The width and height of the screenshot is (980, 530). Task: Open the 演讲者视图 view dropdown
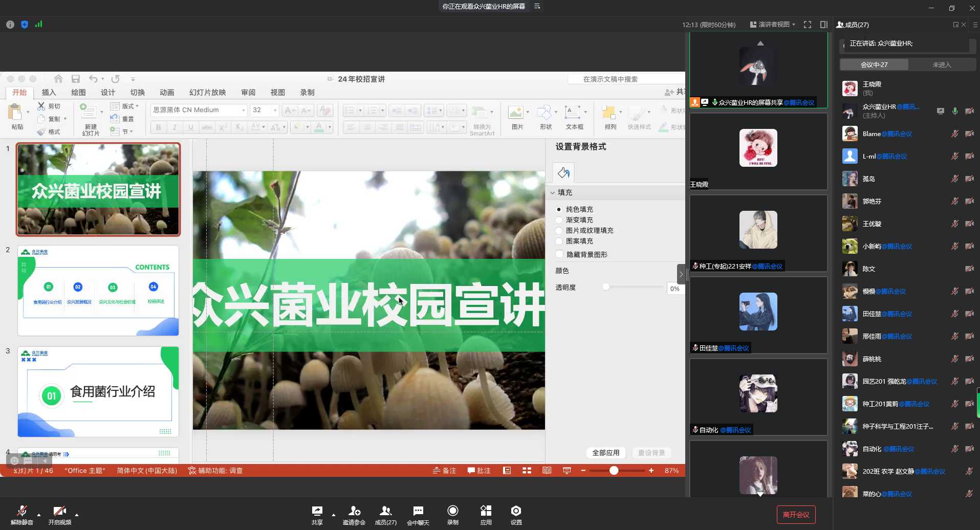773,25
